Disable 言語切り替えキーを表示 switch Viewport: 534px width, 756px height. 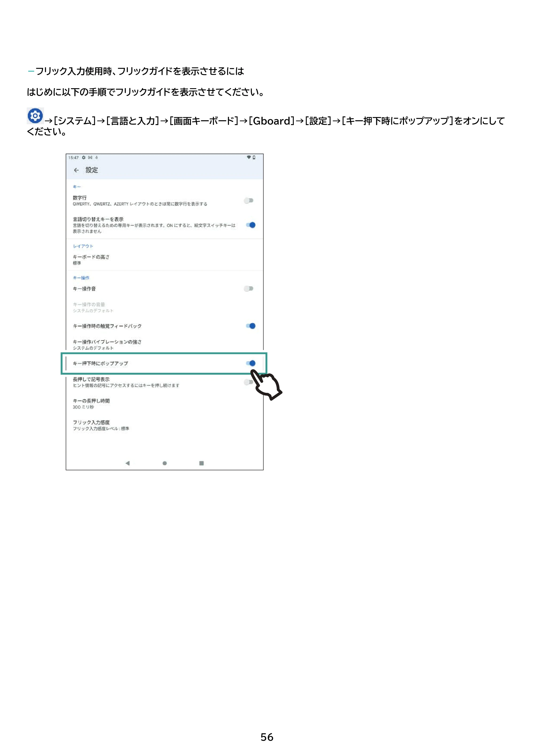coord(251,225)
